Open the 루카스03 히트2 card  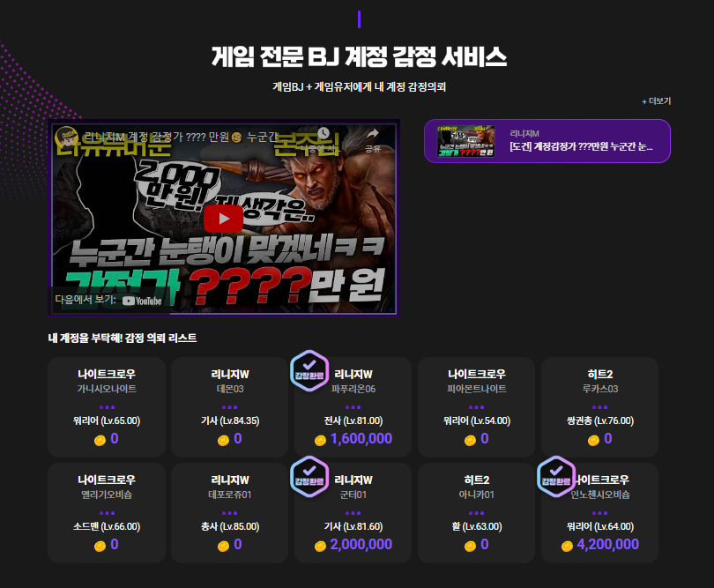[x=600, y=407]
